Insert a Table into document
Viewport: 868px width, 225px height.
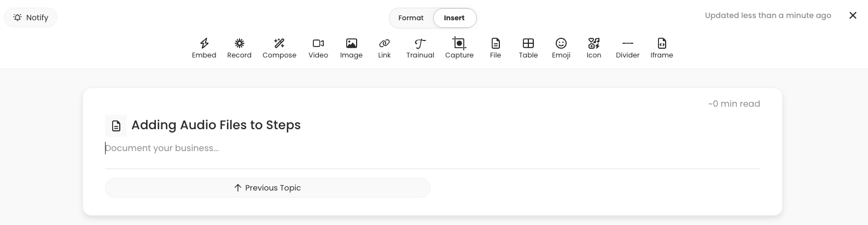click(528, 48)
